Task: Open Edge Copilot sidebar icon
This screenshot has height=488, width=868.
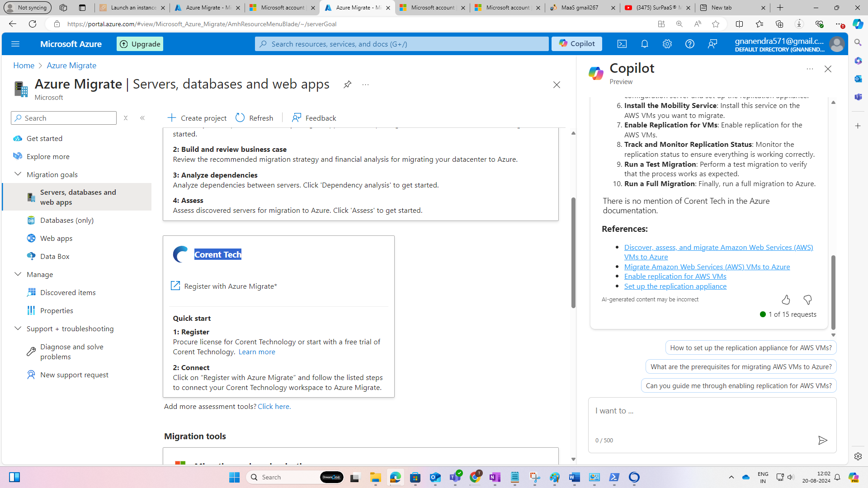Action: [858, 24]
